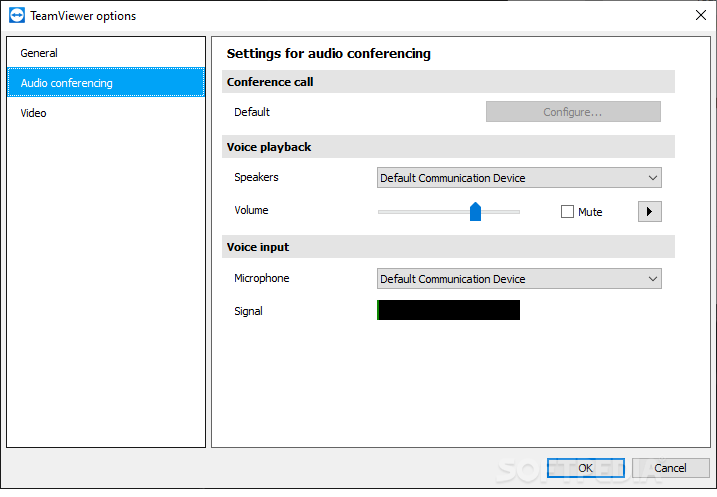Image resolution: width=717 pixels, height=497 pixels.
Task: Open the Speakers device dropdown
Action: pyautogui.click(x=519, y=178)
